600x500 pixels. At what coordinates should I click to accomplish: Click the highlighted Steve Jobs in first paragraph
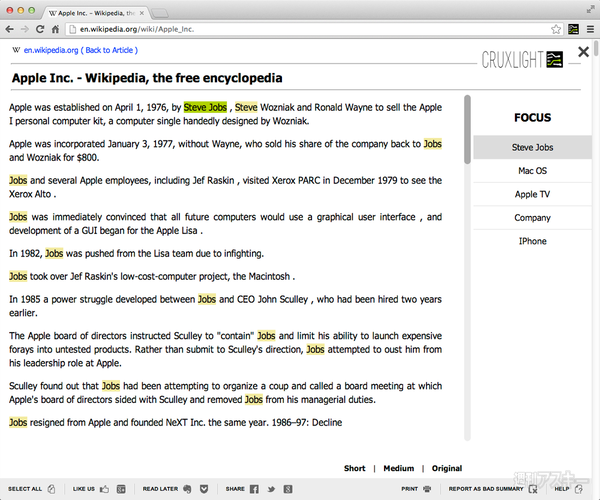pyautogui.click(x=205, y=107)
